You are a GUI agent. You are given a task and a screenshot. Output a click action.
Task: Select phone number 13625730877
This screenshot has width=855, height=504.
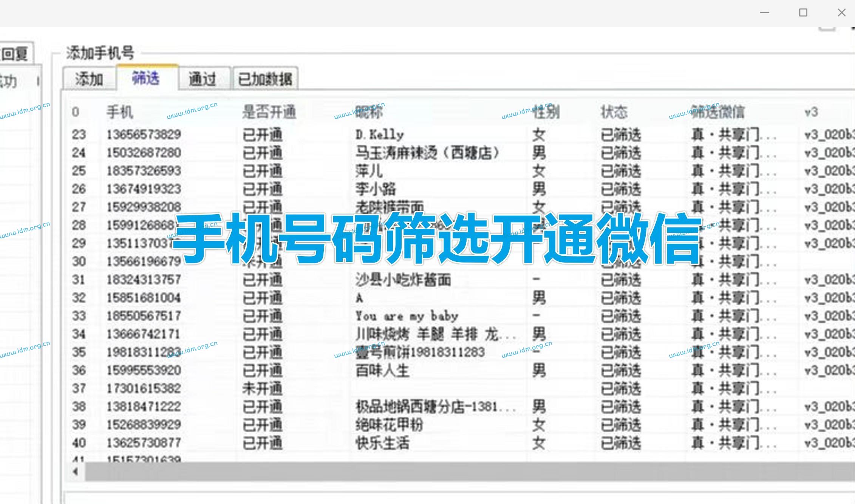tap(144, 443)
